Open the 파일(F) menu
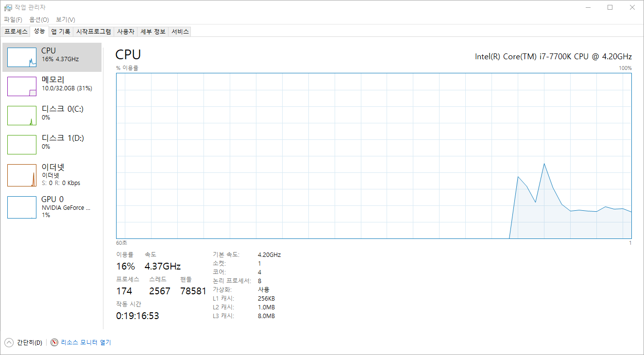The image size is (644, 355). point(13,19)
